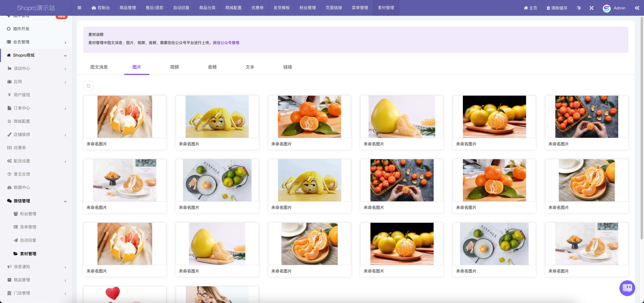644x303 pixels.
Task: Open 素材管理 in the top navigation bar
Action: click(386, 8)
